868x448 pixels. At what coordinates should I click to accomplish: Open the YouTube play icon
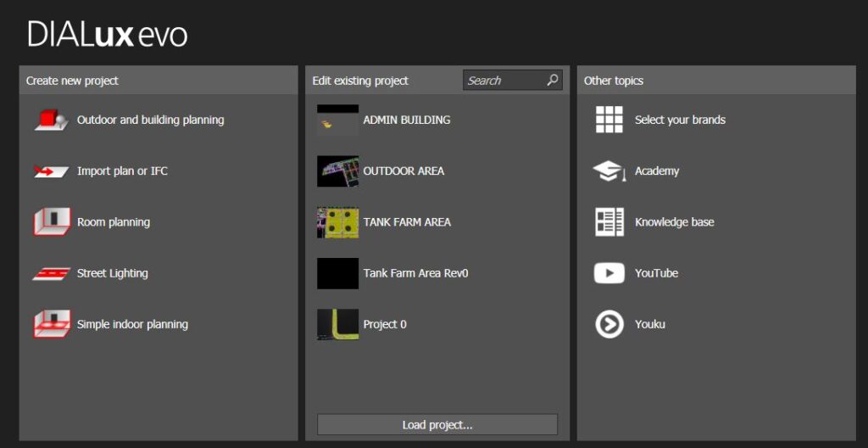[x=609, y=273]
